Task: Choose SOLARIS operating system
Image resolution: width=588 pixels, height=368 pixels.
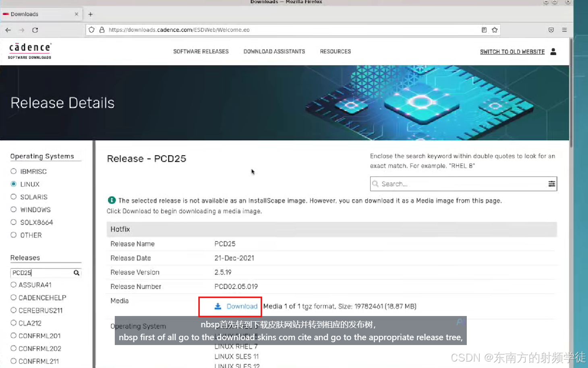Action: click(14, 197)
